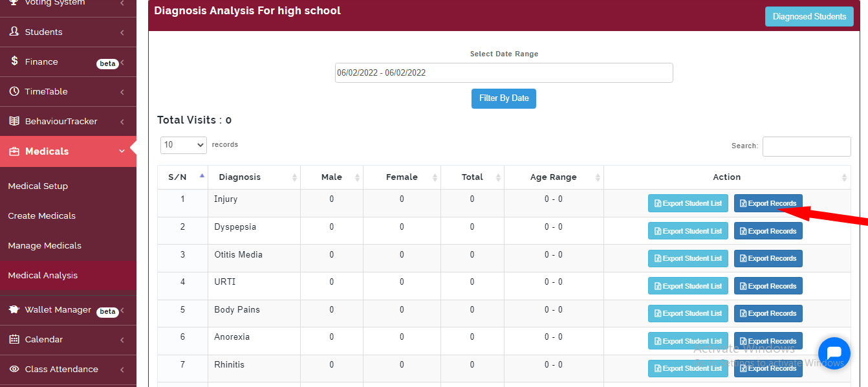Expand the Calendar menu chevron

122,340
